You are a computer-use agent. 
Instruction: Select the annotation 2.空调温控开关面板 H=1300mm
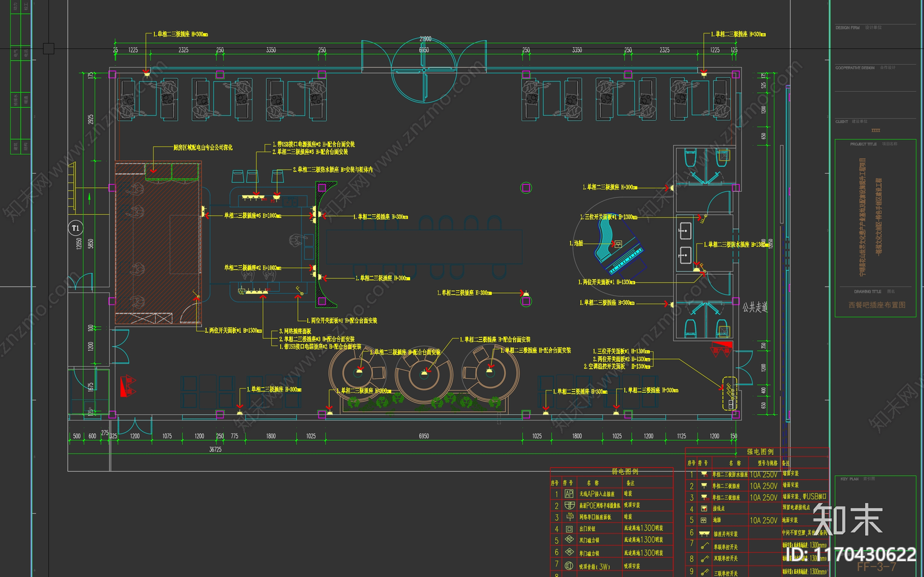(617, 367)
